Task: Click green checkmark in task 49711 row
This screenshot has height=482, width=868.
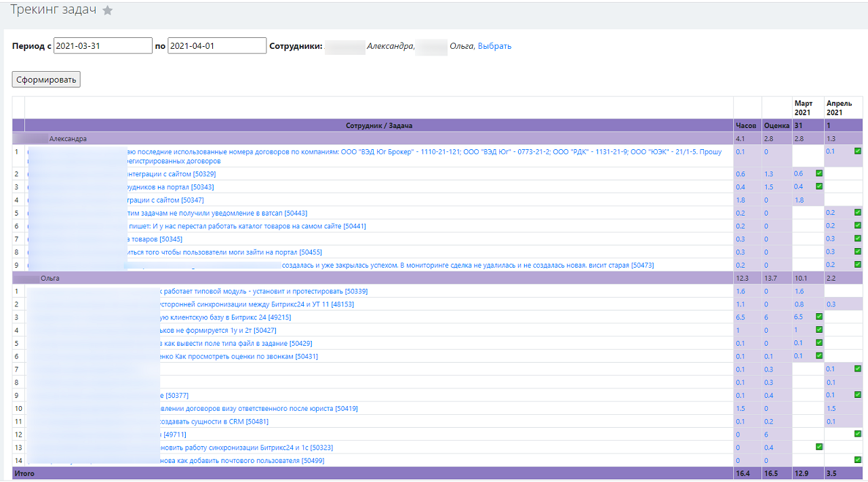Action: (858, 434)
